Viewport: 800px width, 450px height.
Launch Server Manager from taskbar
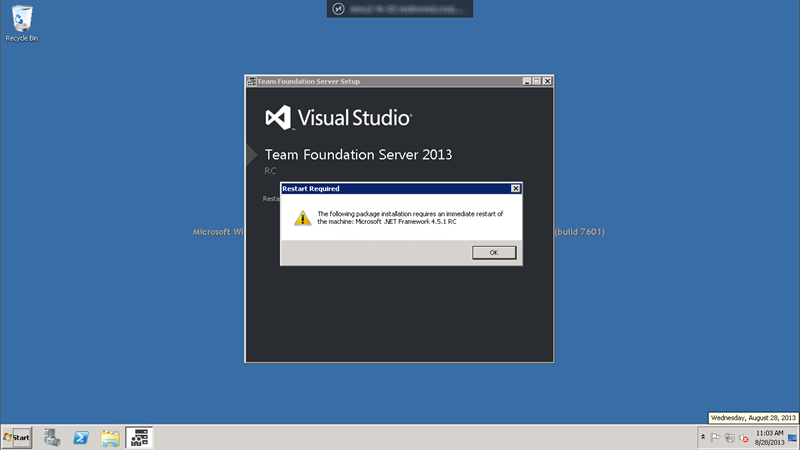(52, 438)
